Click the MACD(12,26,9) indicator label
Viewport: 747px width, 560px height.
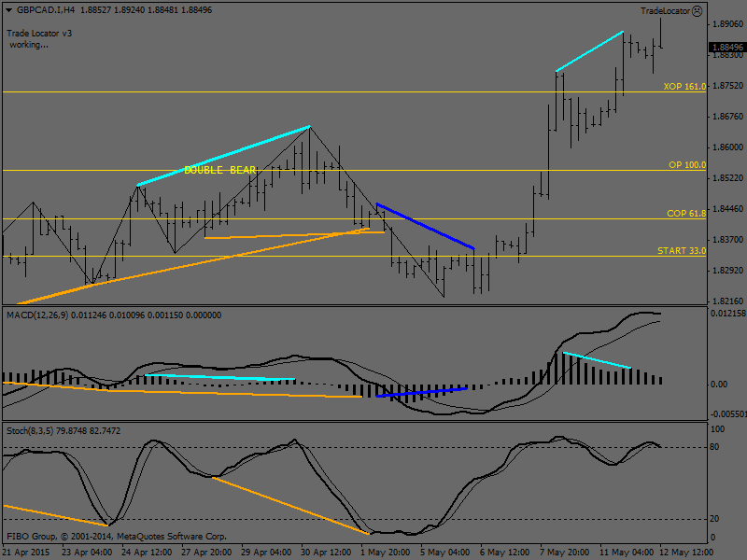point(37,315)
